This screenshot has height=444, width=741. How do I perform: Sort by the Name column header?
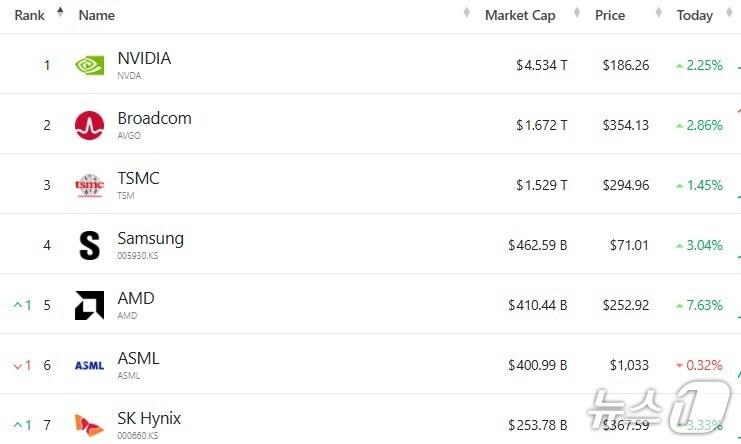pyautogui.click(x=96, y=15)
